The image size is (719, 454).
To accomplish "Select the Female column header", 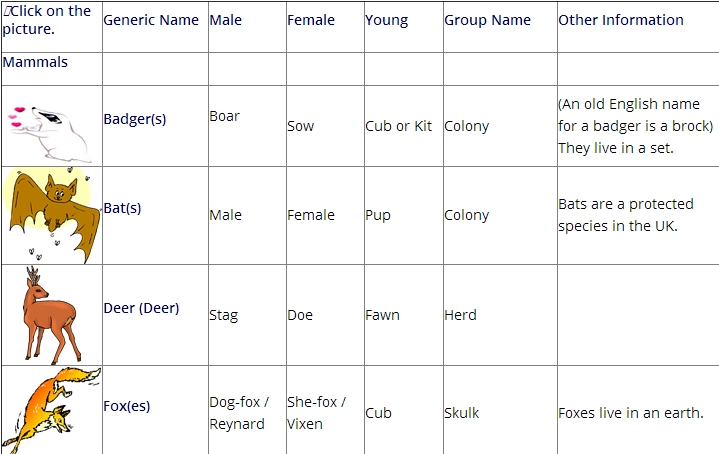I will [311, 20].
